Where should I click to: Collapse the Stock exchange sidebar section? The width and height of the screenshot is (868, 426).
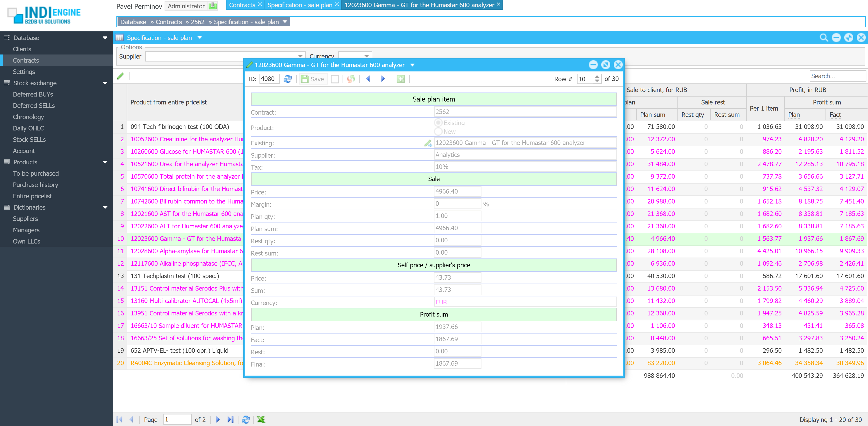[105, 83]
